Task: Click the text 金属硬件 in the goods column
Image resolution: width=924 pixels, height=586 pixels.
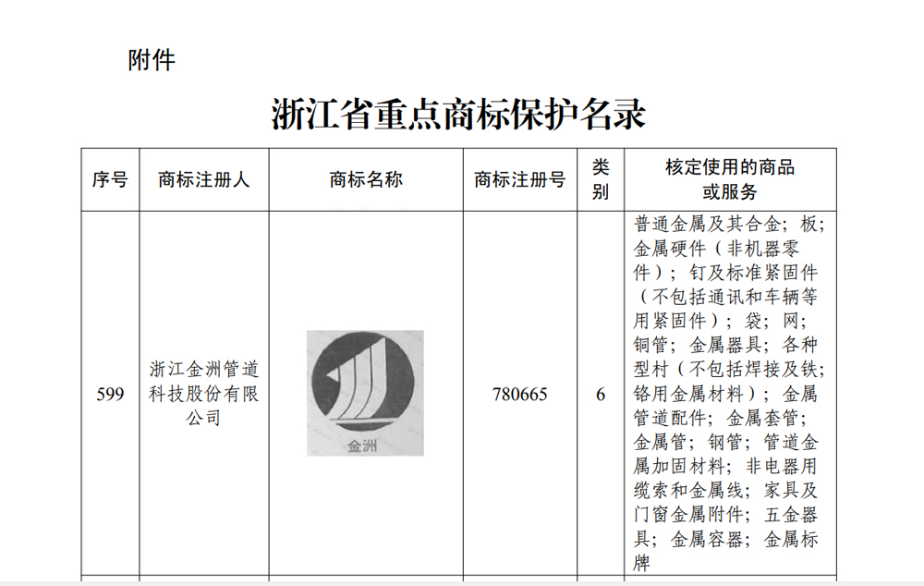Action: click(x=669, y=249)
